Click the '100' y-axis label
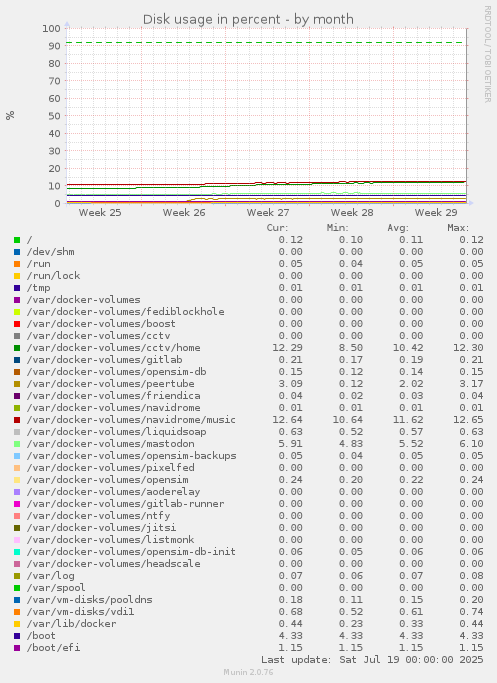Screen dimensions: 497x683 coord(51,29)
